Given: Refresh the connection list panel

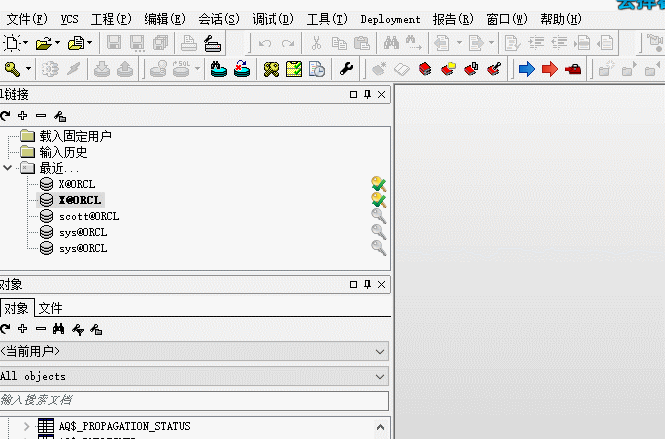Looking at the screenshot, I should click(5, 115).
